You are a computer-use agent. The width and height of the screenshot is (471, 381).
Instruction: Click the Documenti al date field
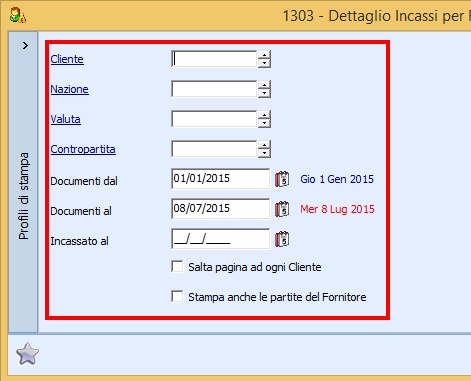tap(220, 209)
